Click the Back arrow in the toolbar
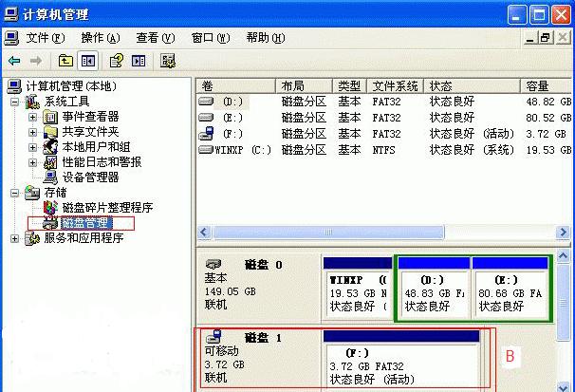The image size is (575, 392). pos(14,61)
